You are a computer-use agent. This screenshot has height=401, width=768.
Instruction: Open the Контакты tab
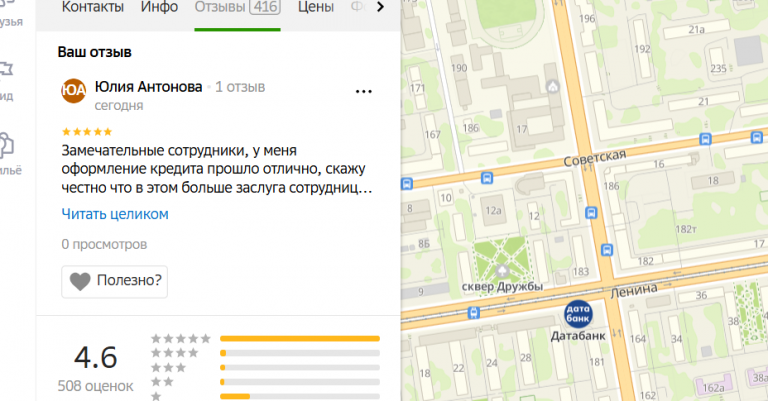tap(93, 7)
